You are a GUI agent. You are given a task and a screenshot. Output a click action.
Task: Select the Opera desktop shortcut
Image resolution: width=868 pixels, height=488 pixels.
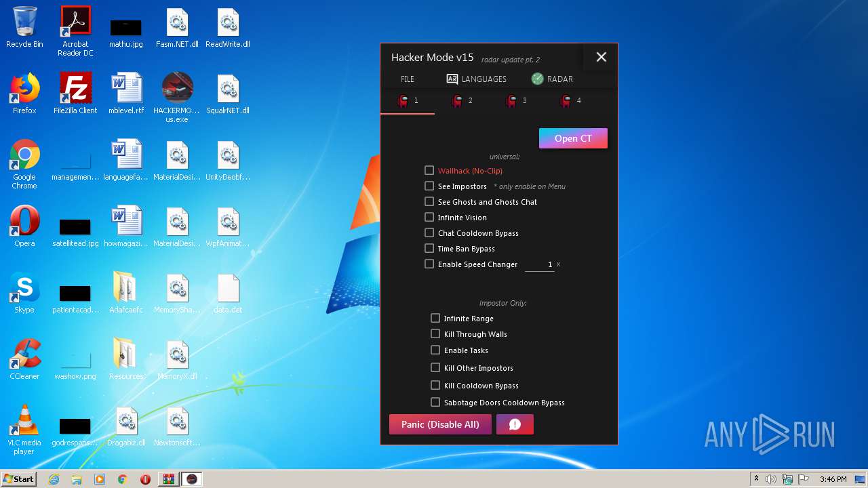coord(24,226)
